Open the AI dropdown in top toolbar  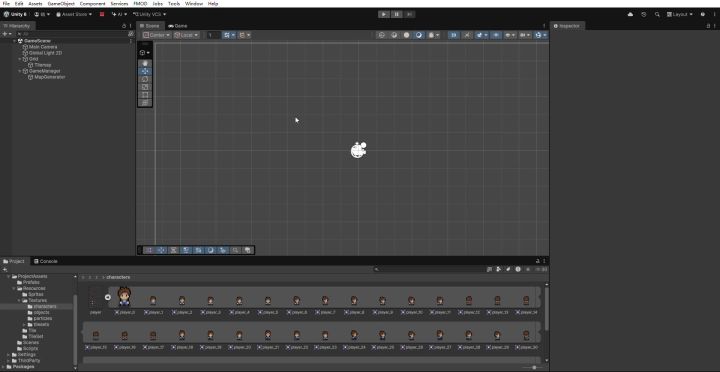[x=119, y=14]
